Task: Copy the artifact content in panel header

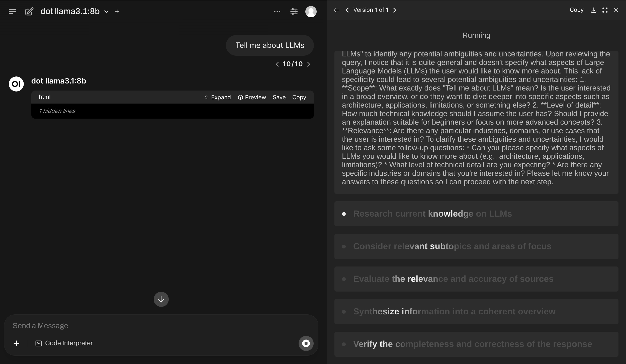Action: pyautogui.click(x=576, y=10)
